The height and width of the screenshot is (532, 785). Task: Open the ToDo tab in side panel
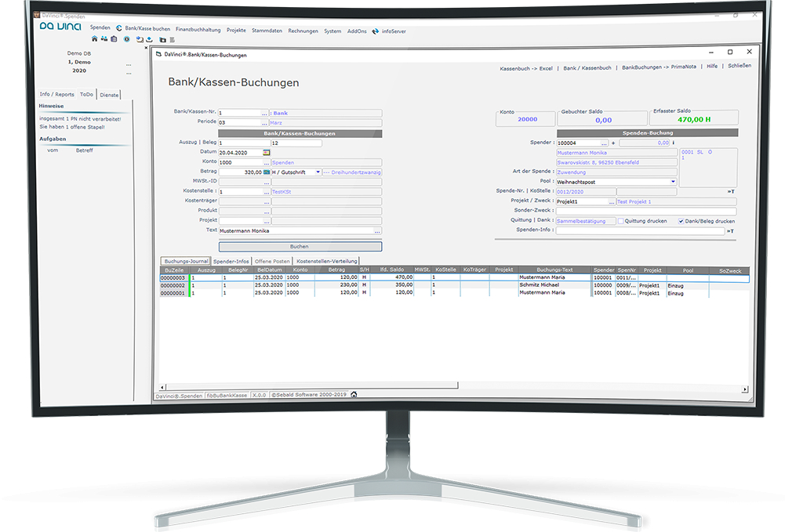point(86,94)
